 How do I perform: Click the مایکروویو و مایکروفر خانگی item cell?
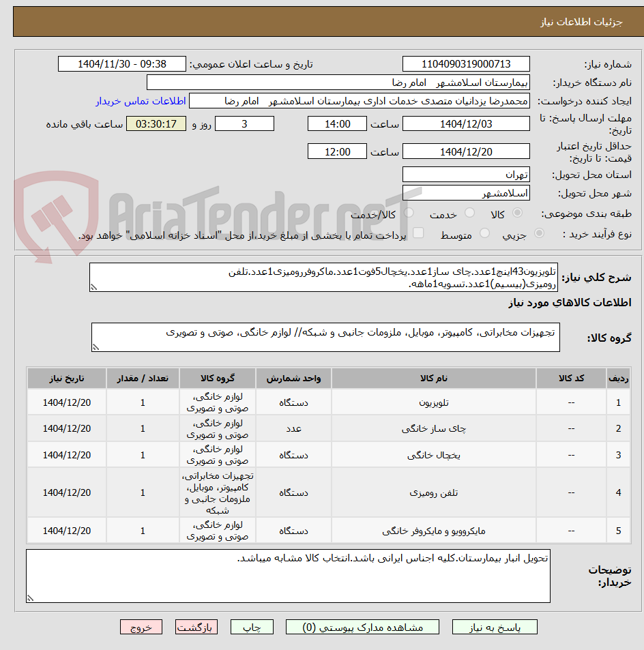[434, 531]
